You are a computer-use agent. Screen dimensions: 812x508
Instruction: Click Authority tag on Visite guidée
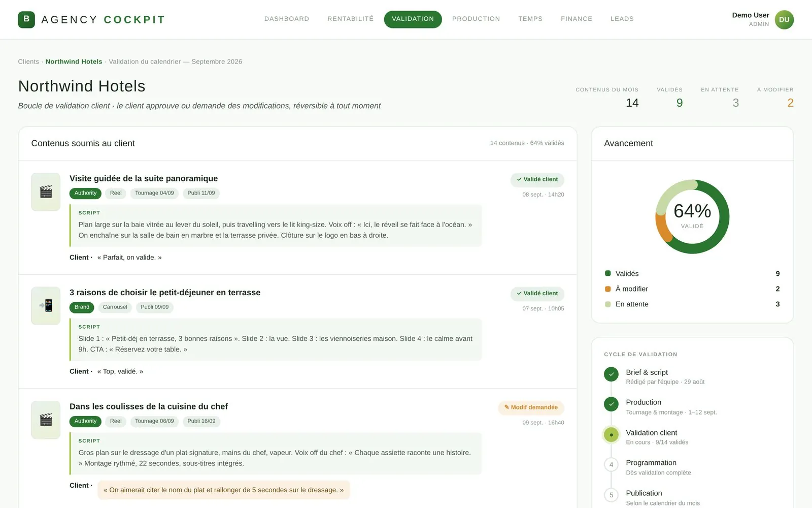point(85,193)
